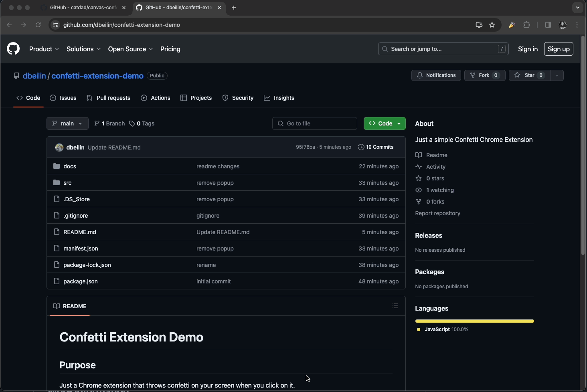The height and width of the screenshot is (392, 587).
Task: Click the install app icon in address bar
Action: click(x=479, y=25)
